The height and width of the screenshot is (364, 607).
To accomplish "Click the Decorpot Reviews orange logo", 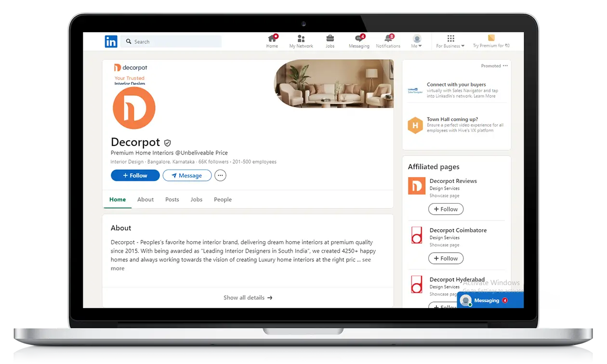I will [417, 186].
